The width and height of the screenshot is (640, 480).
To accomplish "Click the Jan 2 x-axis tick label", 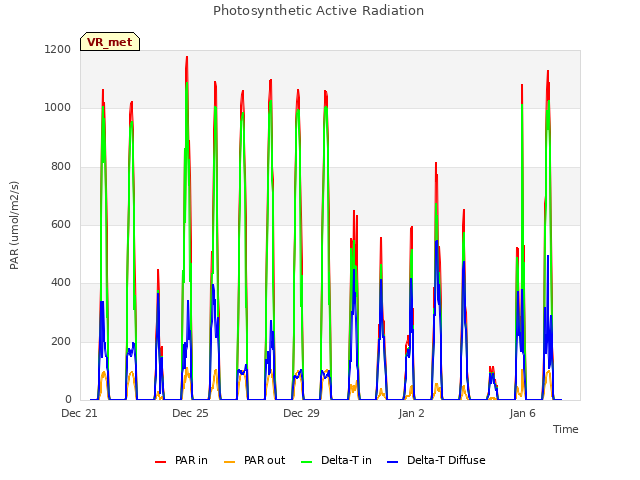I will (x=411, y=413).
